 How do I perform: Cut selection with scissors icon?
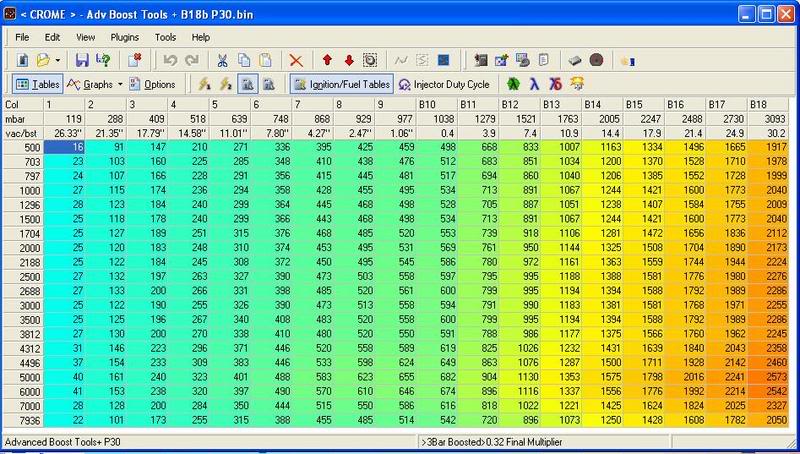(222, 60)
